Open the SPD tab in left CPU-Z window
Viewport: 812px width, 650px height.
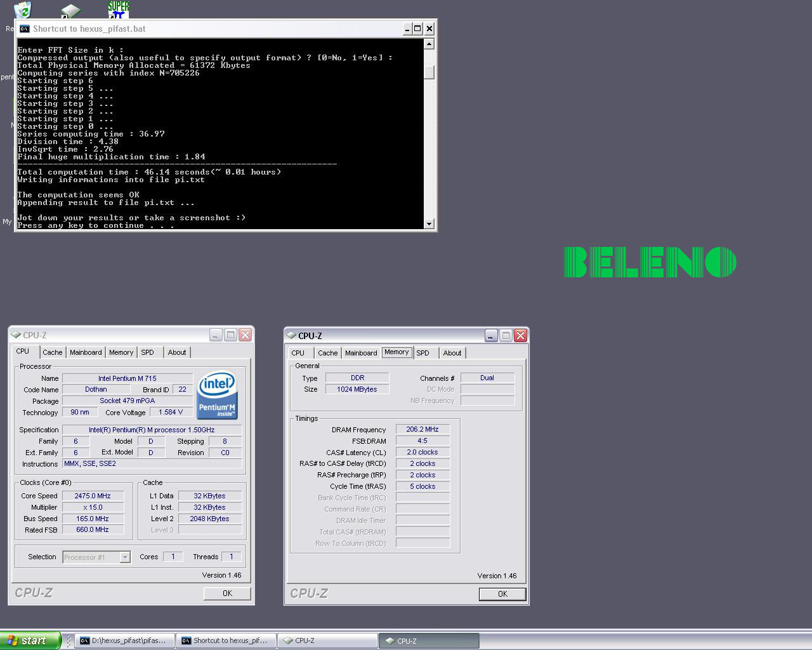pos(148,352)
